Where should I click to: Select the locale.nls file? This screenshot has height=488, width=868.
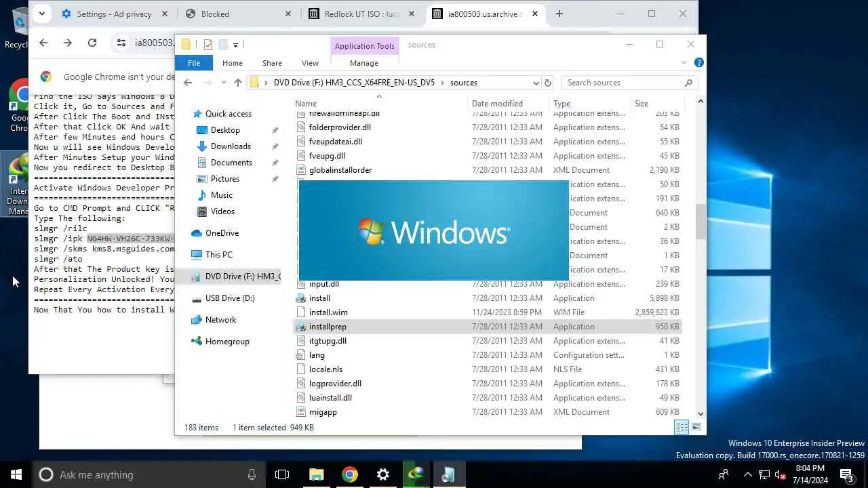pos(325,369)
